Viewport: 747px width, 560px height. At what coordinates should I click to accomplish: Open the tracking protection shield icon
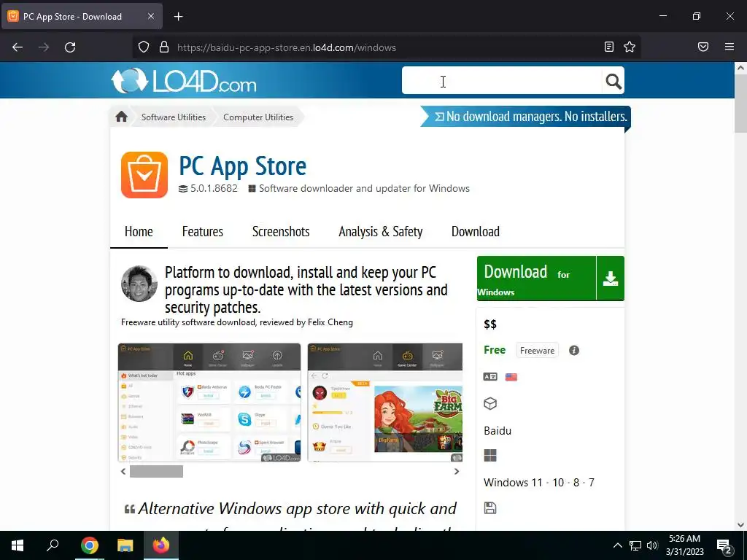144,47
